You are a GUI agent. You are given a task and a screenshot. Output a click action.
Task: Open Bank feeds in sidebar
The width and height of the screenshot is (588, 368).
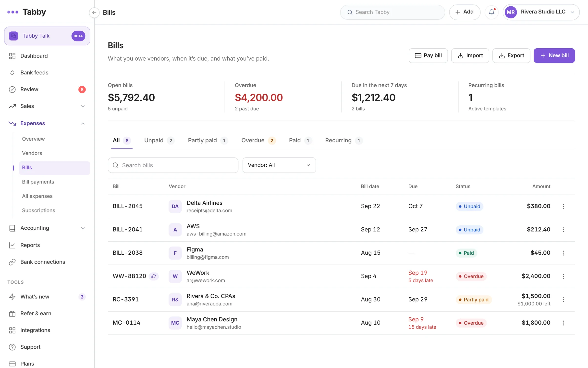[x=47, y=73]
